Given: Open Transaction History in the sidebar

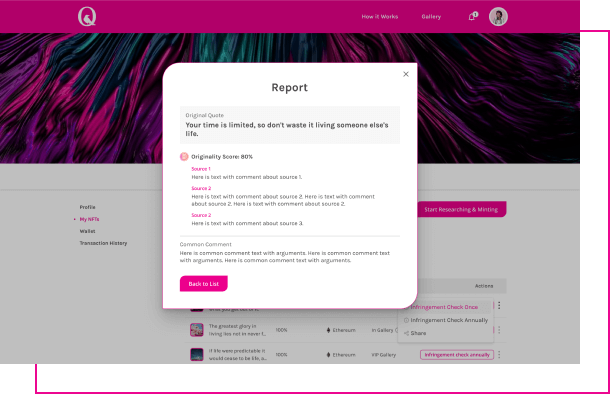Looking at the screenshot, I should tap(103, 243).
